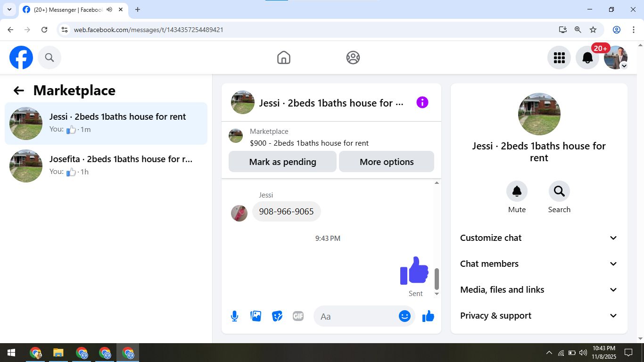Viewport: 644px width, 362px height.
Task: Open the account profile picture menu
Action: click(x=616, y=58)
